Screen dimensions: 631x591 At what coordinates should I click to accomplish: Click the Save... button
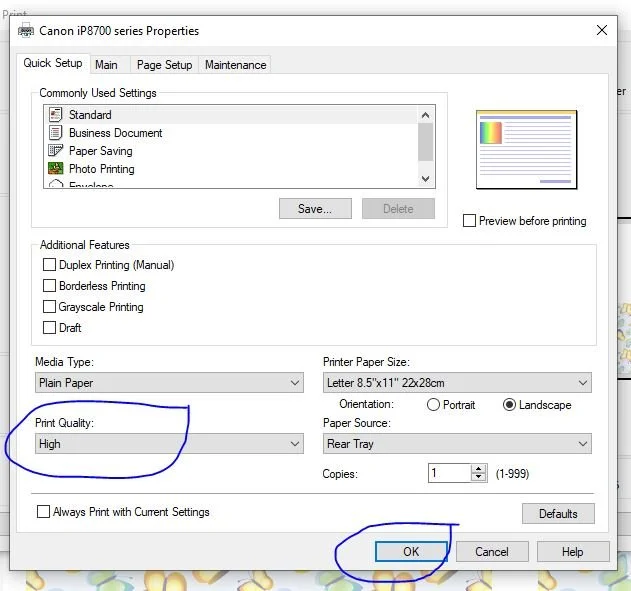[x=315, y=209]
